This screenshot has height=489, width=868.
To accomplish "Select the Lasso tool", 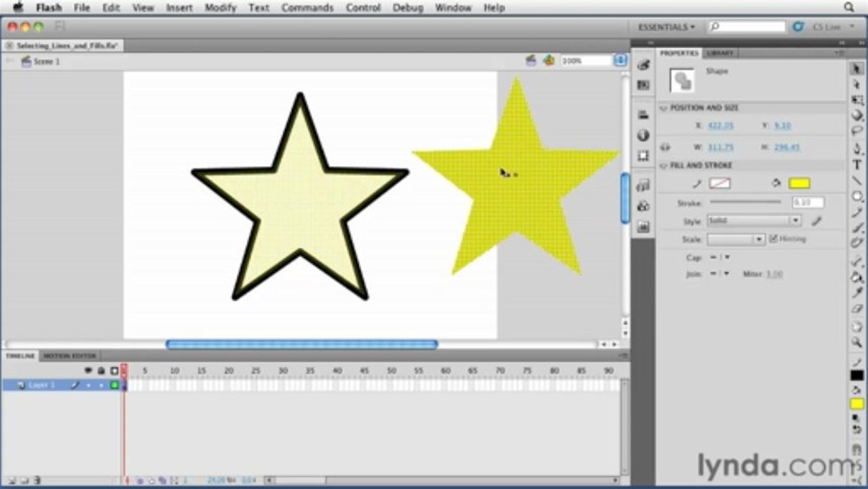I will (x=857, y=131).
